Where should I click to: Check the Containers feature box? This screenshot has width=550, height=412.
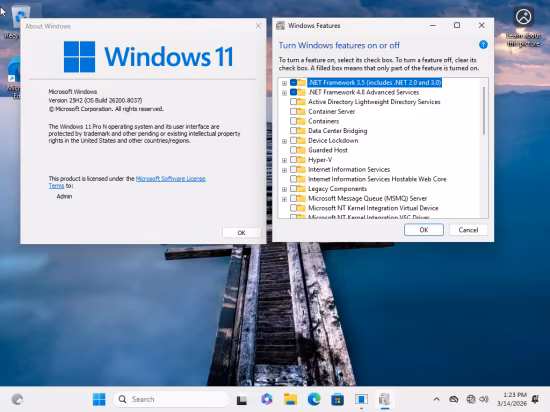[x=294, y=121]
